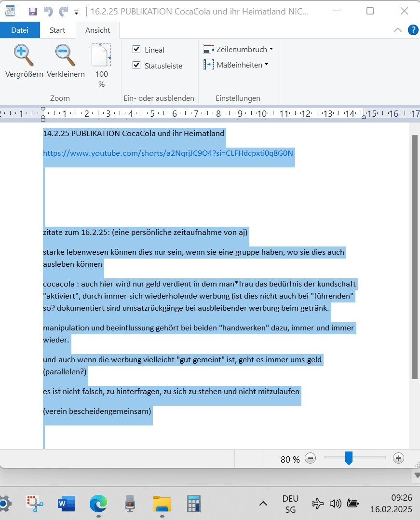
Task: Open Settings gear in taskbar
Action: tap(5, 504)
